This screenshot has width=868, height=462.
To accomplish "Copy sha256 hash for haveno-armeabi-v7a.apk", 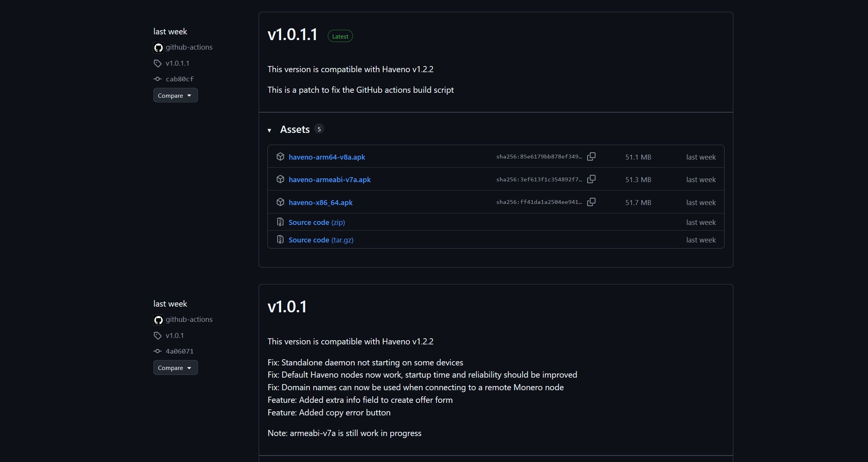I will click(x=591, y=179).
